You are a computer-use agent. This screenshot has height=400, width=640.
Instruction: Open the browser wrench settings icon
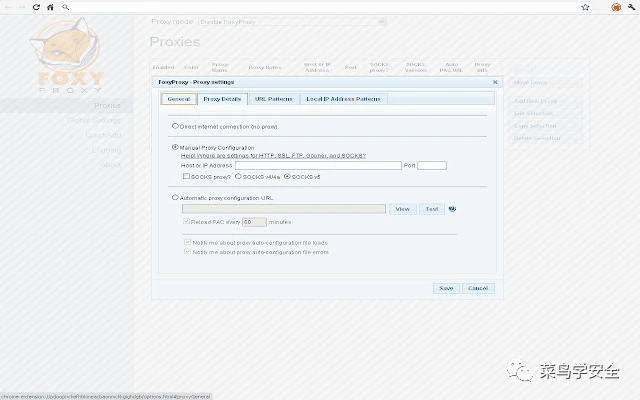tap(631, 7)
